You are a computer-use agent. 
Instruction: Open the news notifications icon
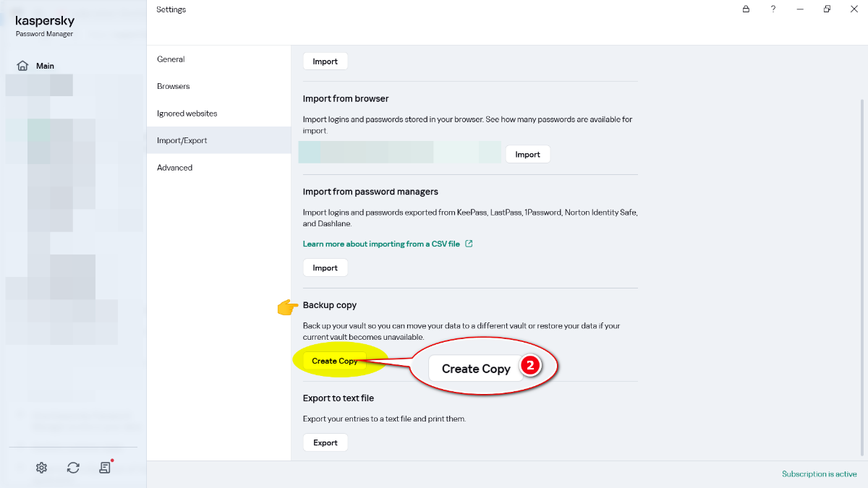pos(105,468)
